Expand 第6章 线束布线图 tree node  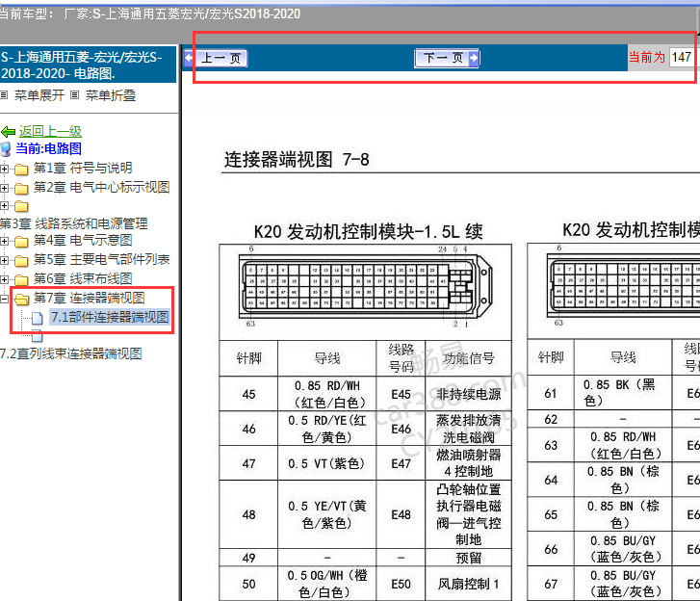pos(4,279)
